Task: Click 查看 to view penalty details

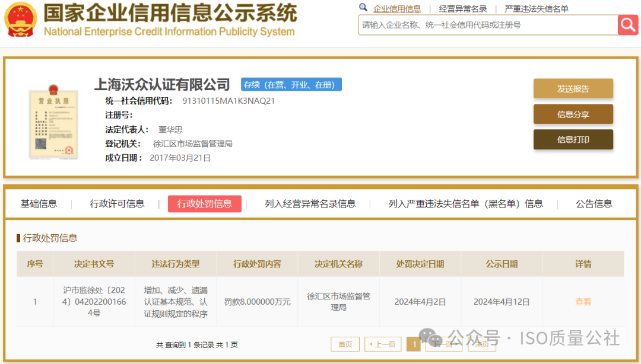Action: [x=582, y=302]
